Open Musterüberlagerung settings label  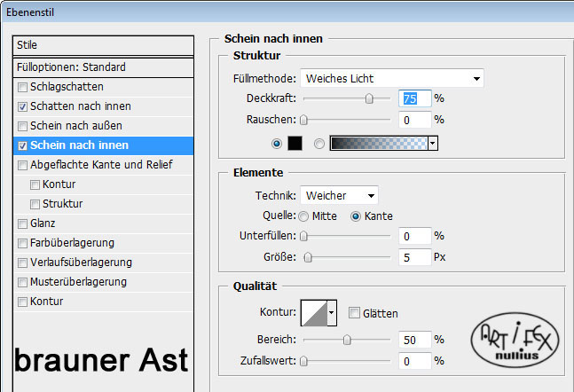78,282
